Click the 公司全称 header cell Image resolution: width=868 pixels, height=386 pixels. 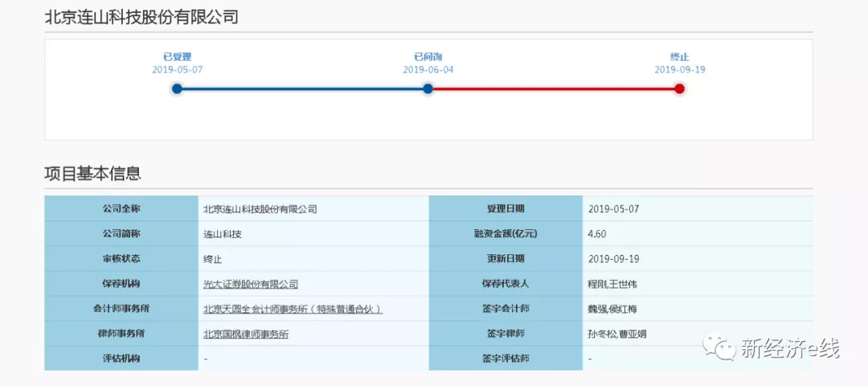(121, 209)
